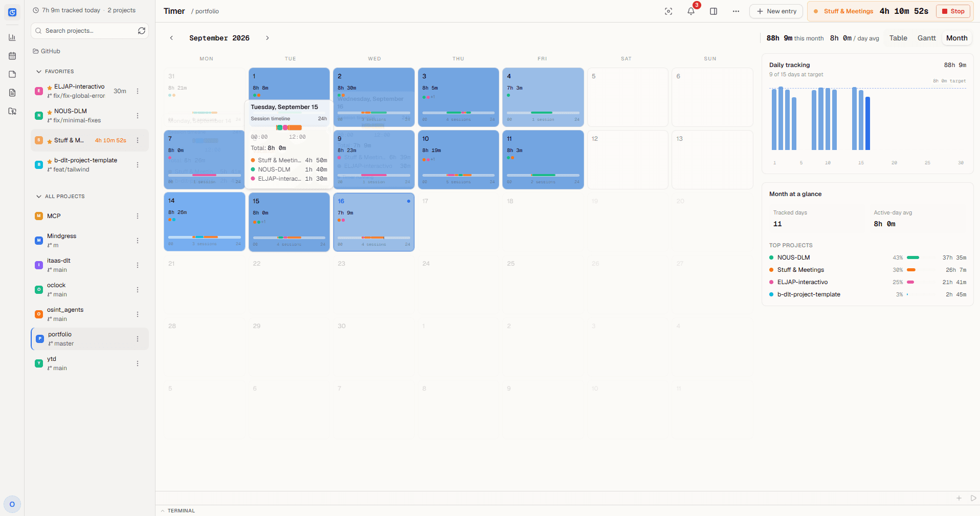Open the GitHub link in sidebar
The image size is (980, 516).
click(x=47, y=51)
